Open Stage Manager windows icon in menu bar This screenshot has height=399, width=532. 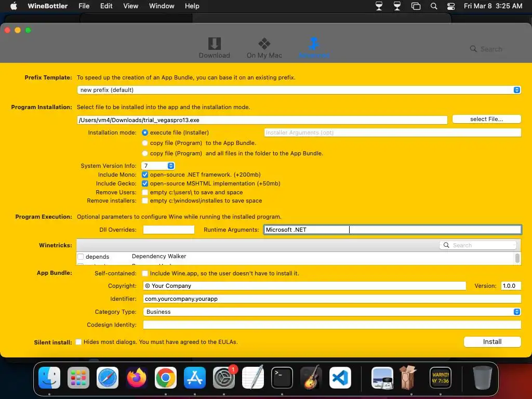coord(416,6)
